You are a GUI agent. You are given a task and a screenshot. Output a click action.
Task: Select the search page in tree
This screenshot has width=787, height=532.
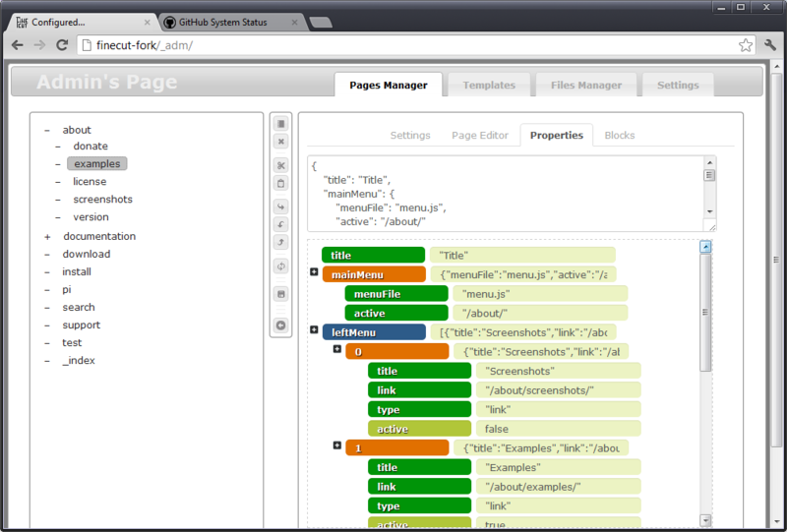(x=79, y=307)
